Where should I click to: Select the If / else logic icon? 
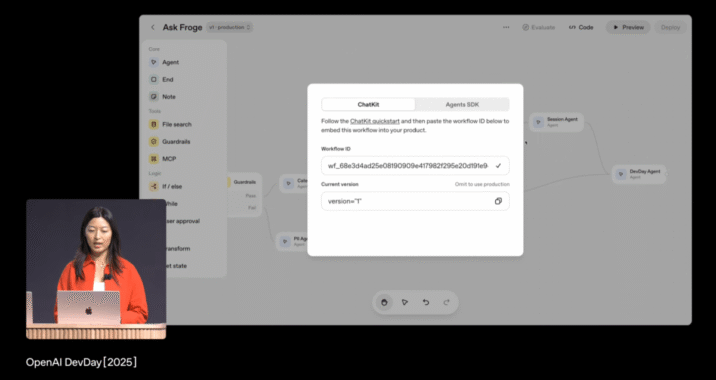click(154, 186)
